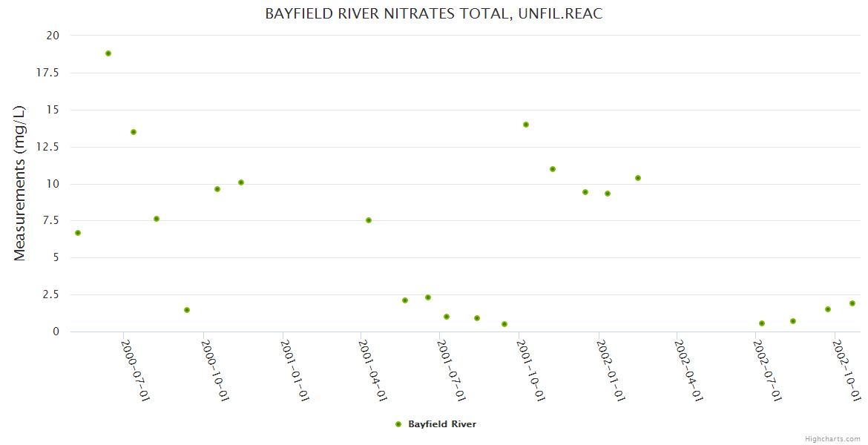The image size is (868, 445).
Task: Click the low point just right of 2002-07-01
Action: pyautogui.click(x=762, y=323)
